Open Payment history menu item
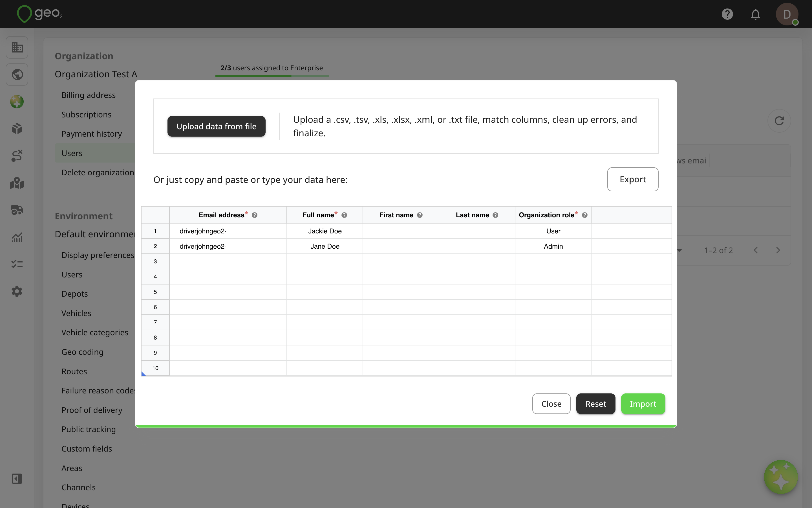 pos(92,134)
